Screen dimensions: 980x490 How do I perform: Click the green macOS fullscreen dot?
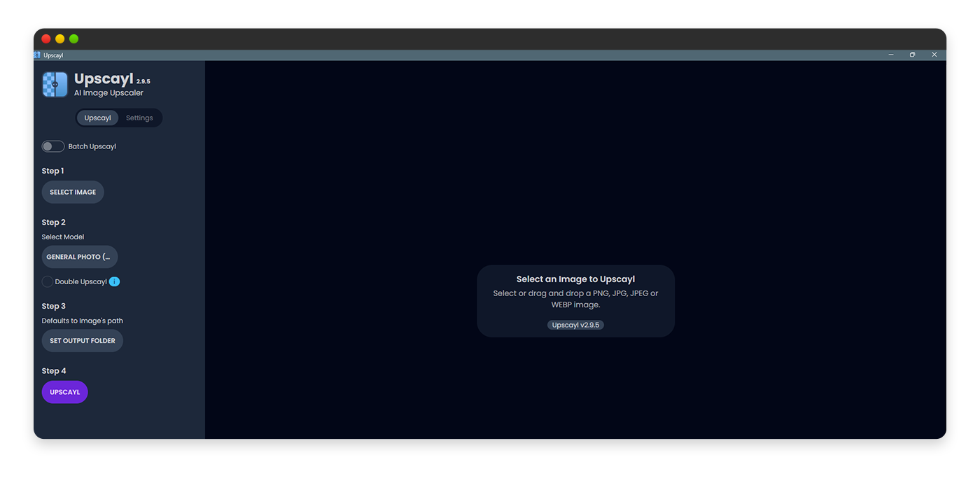tap(74, 39)
